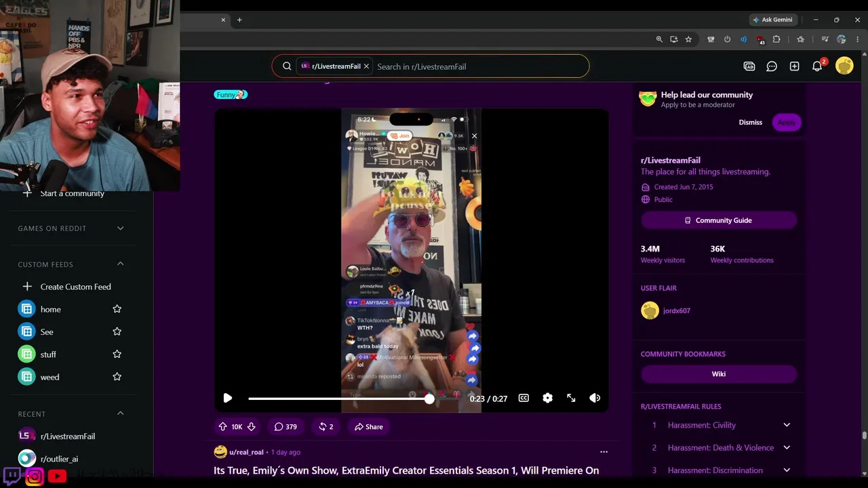Click the jordx607 user flair

pyautogui.click(x=676, y=311)
